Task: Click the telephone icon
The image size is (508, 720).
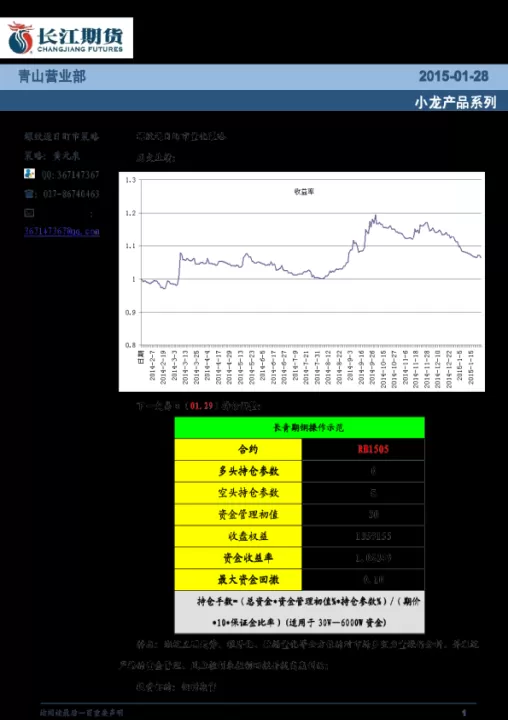Action: [x=29, y=193]
